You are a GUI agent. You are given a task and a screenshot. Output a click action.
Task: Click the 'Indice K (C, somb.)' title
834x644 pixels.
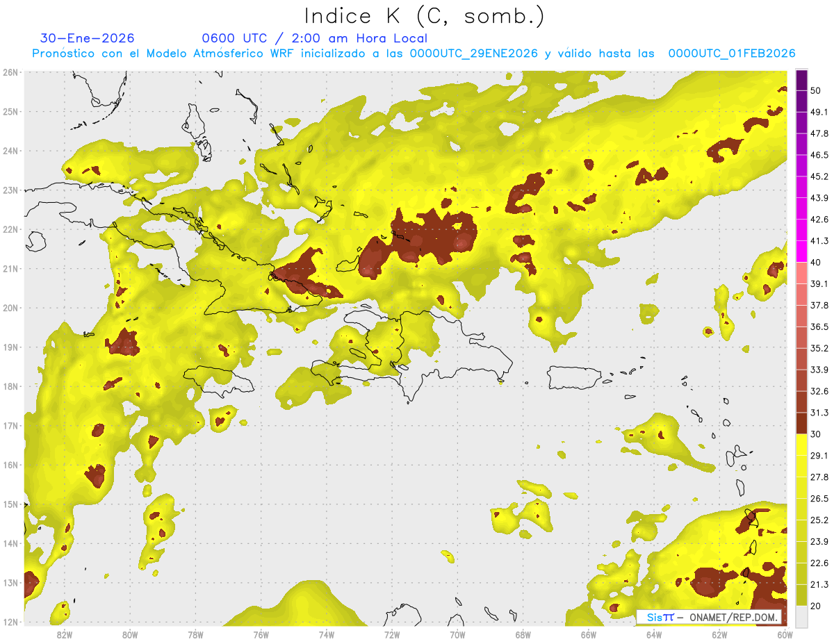(425, 17)
